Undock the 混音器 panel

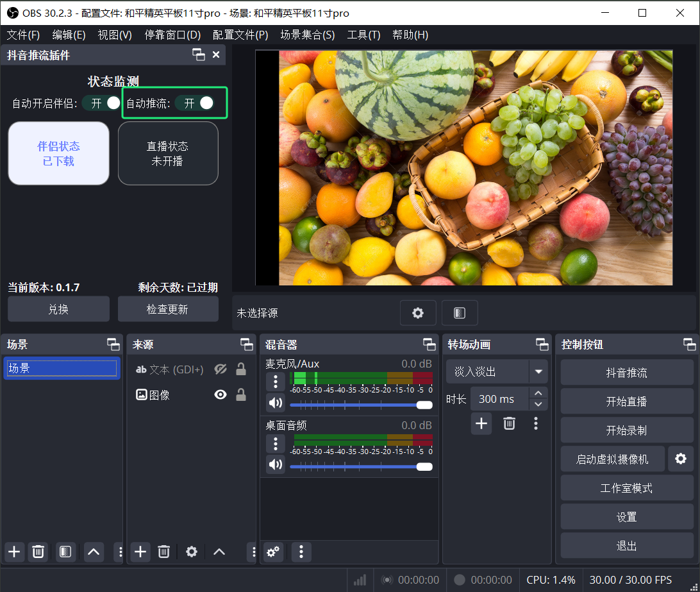pos(429,344)
